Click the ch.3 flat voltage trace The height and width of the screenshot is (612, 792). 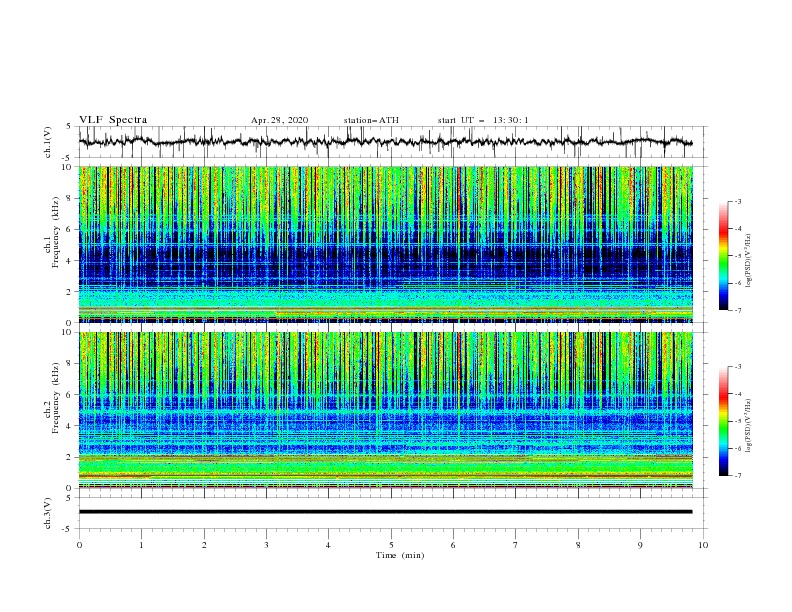click(385, 512)
